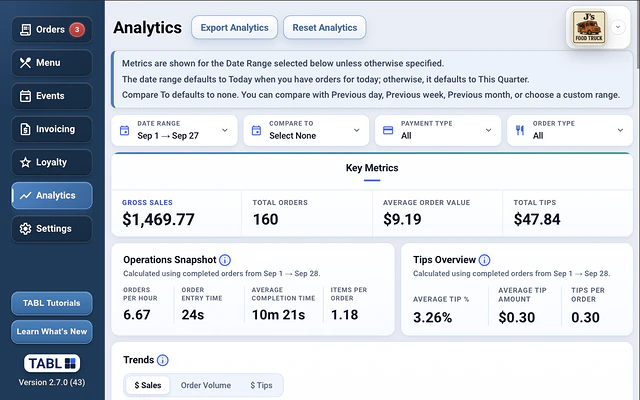The image size is (640, 400).
Task: Click Learn What's New button
Action: pyautogui.click(x=52, y=331)
